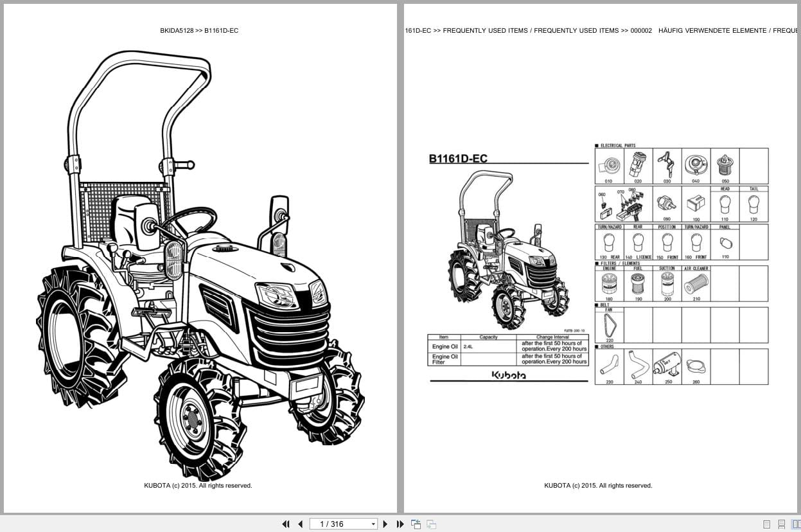Click the SUCTION filter labeled 200
Screen dimensions: 801x532
pyautogui.click(x=667, y=284)
